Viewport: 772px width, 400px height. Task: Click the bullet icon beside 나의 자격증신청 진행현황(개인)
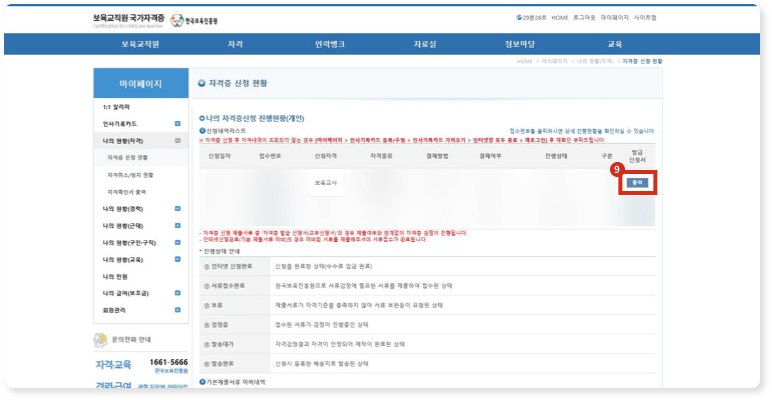point(202,119)
